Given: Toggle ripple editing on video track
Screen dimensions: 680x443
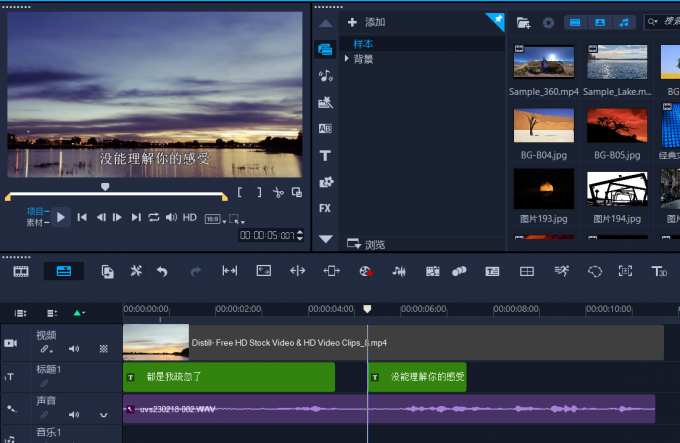Looking at the screenshot, I should [x=46, y=349].
